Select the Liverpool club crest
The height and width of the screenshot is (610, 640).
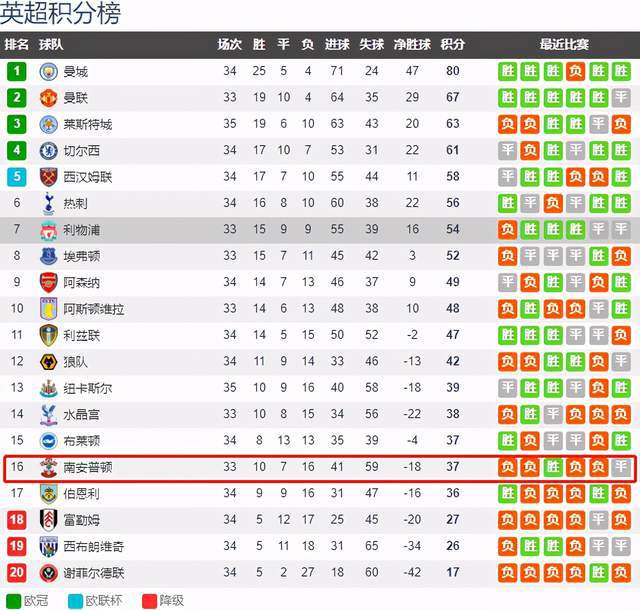pyautogui.click(x=48, y=230)
